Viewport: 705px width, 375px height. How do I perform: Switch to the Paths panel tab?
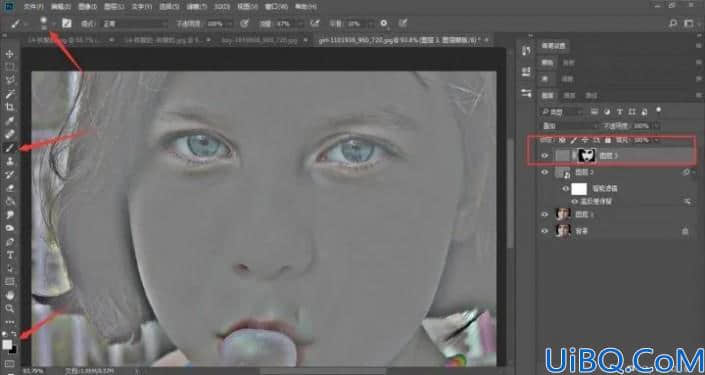(x=591, y=95)
